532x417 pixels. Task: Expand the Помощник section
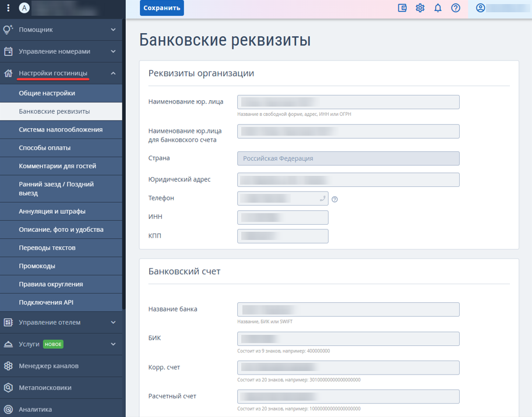click(x=113, y=30)
